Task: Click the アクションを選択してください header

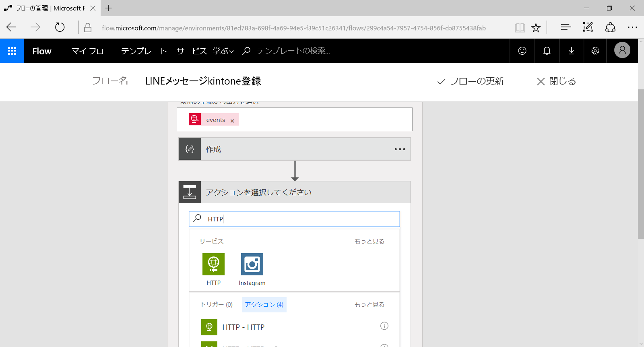Action: [295, 192]
